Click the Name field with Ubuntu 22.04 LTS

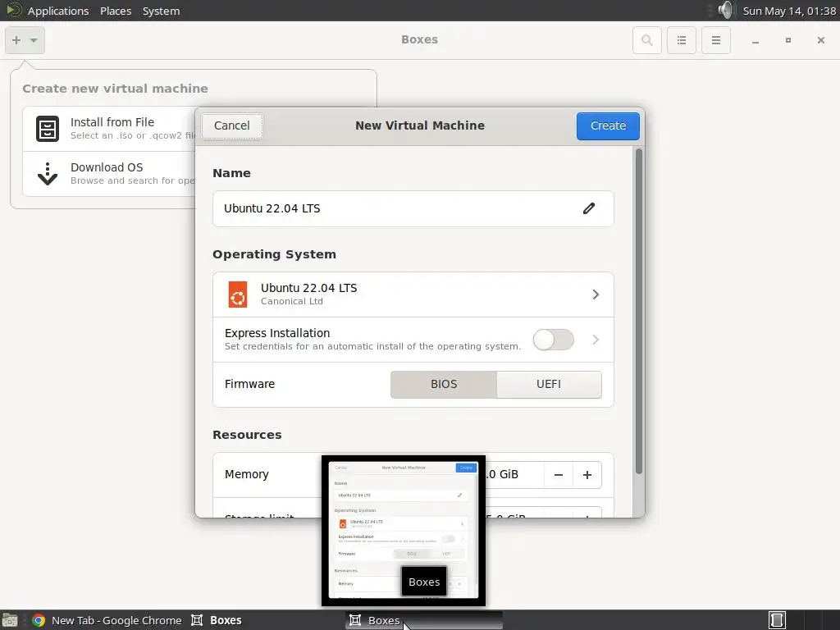point(413,208)
